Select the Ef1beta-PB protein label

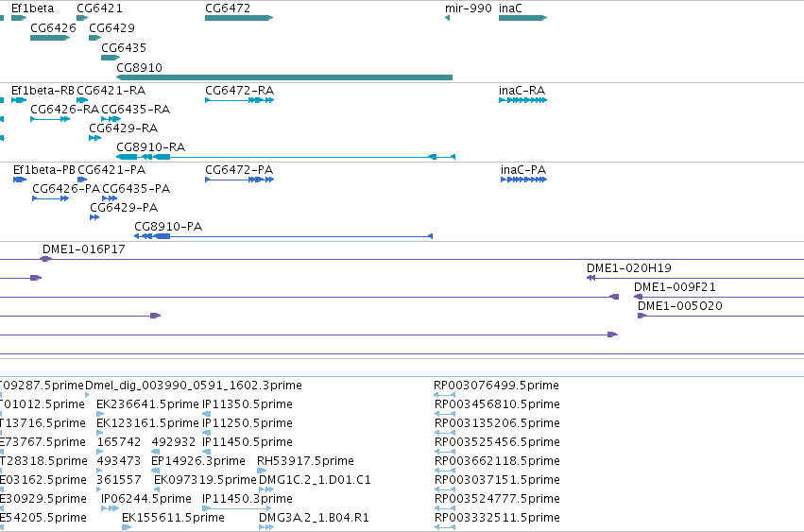(44, 170)
